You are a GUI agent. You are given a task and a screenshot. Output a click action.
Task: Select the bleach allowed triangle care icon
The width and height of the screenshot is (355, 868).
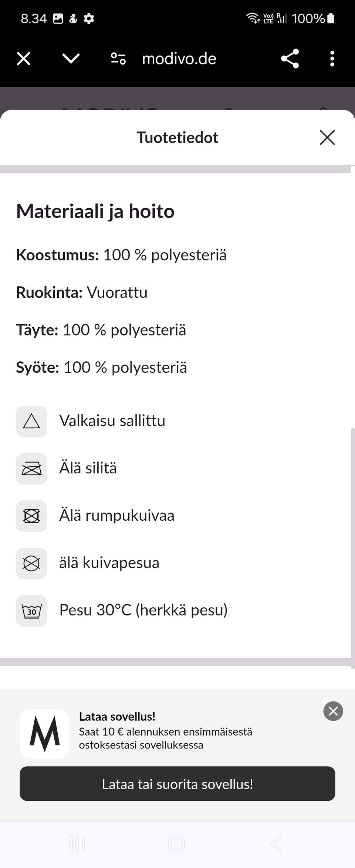click(31, 422)
